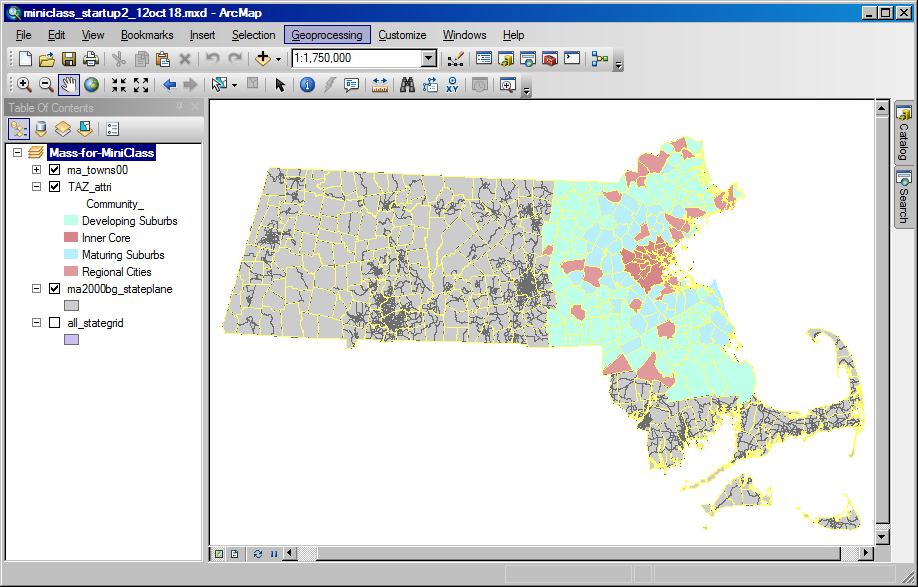Click the Full Extent globe icon
This screenshot has width=918, height=587.
coord(91,85)
